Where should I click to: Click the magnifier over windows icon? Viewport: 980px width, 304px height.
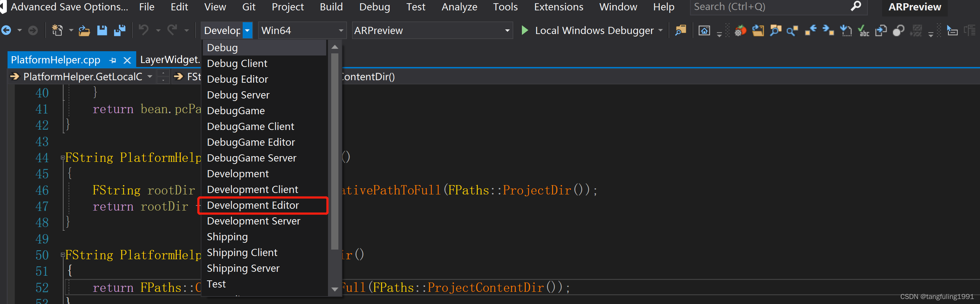point(775,30)
